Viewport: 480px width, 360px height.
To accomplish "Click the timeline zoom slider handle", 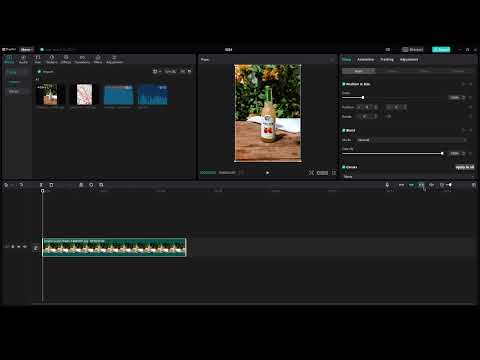I will coord(449,185).
